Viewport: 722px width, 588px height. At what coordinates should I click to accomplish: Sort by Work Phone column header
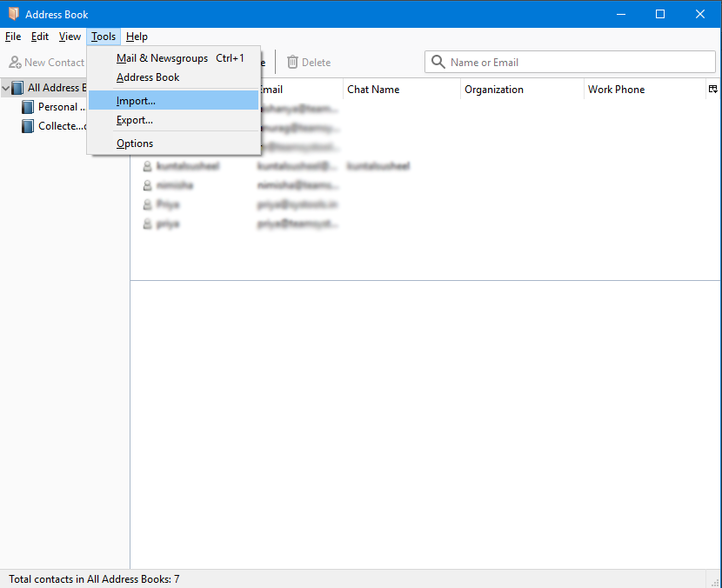[x=645, y=90]
